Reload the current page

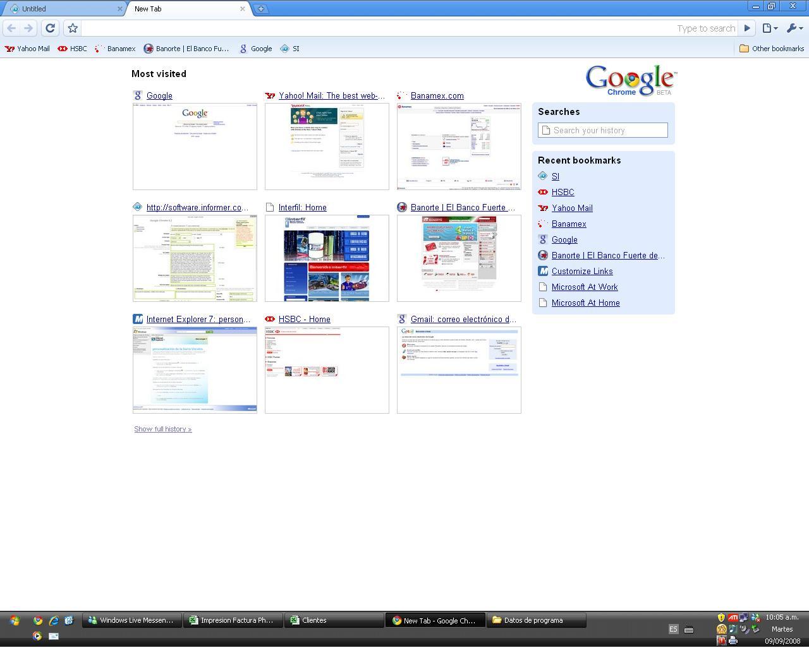(x=50, y=28)
